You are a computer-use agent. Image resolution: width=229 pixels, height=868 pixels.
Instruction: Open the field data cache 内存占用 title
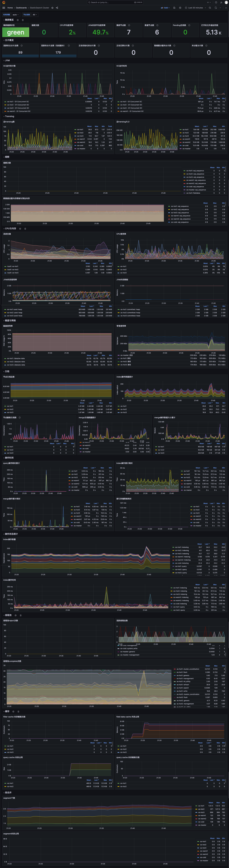click(x=128, y=717)
